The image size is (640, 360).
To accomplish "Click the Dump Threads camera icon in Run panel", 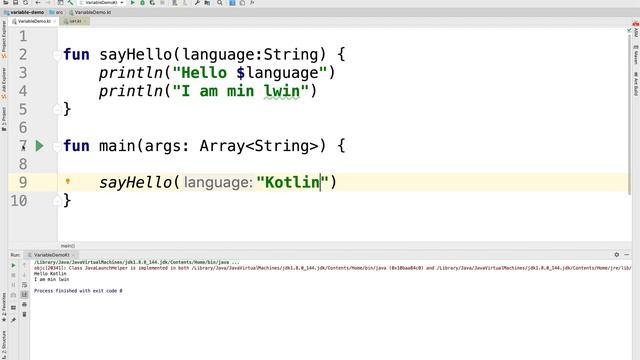I will 13,295.
